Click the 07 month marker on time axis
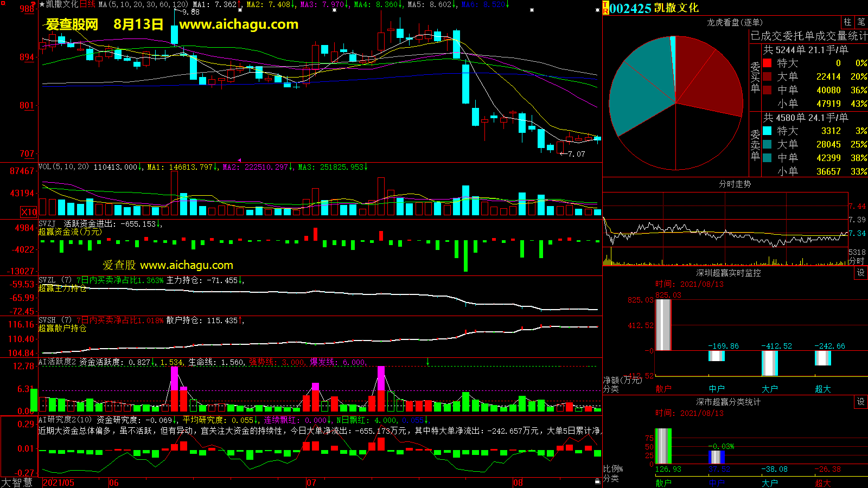Image resolution: width=868 pixels, height=488 pixels. [x=311, y=483]
